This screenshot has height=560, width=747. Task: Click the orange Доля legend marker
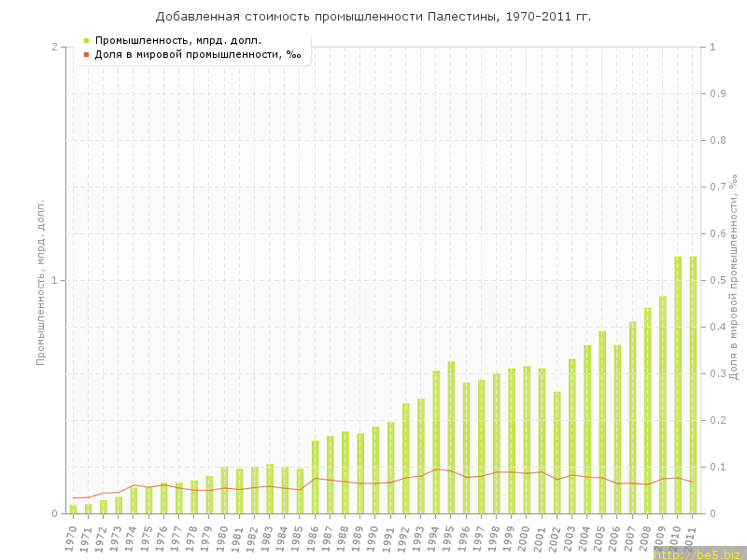coord(86,54)
